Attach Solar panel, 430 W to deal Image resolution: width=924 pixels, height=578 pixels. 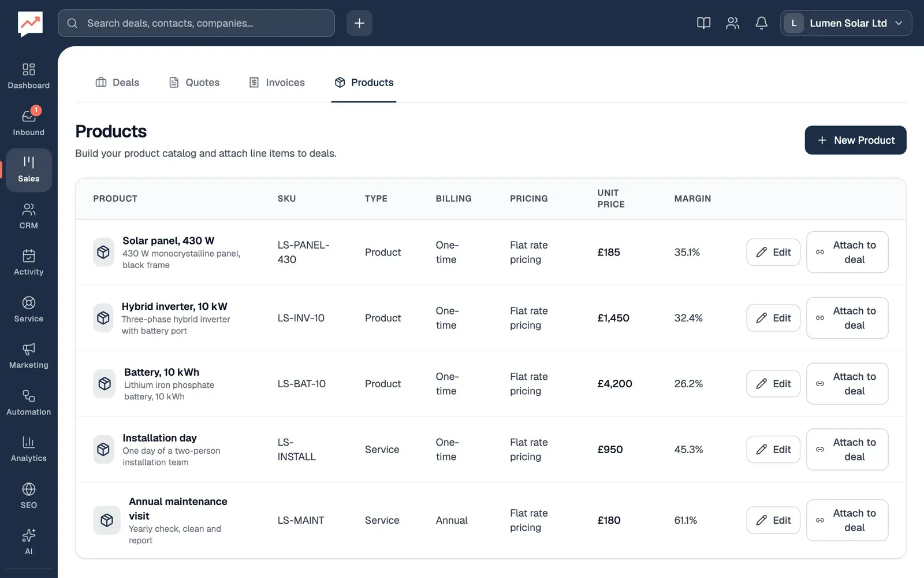pos(847,252)
